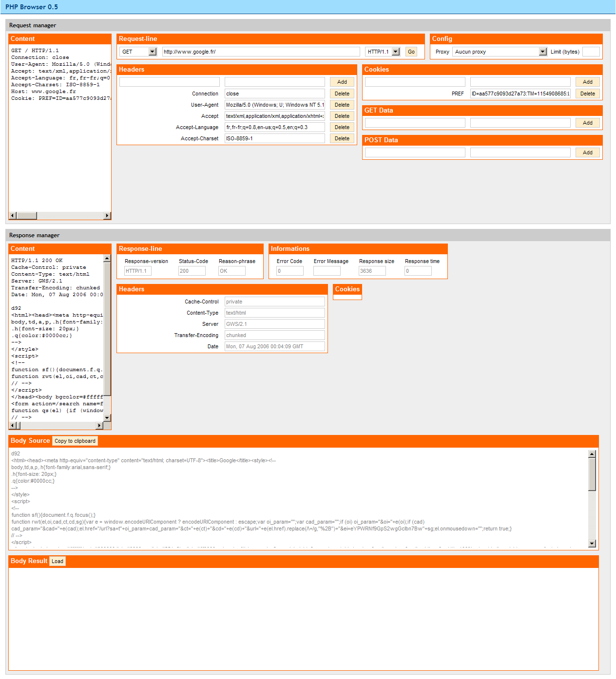Click Add in the POST Data panel
616x679 pixels.
click(x=588, y=152)
